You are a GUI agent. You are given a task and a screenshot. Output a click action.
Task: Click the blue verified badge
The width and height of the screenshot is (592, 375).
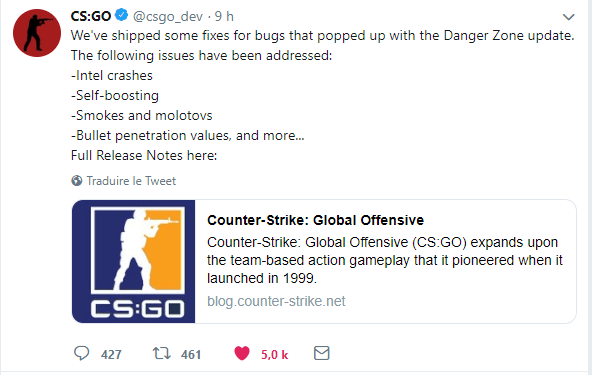(x=122, y=15)
